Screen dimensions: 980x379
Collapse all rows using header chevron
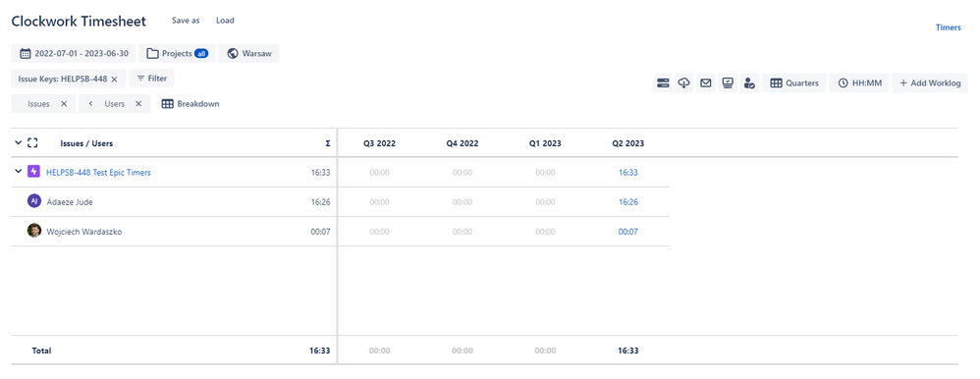click(x=18, y=143)
